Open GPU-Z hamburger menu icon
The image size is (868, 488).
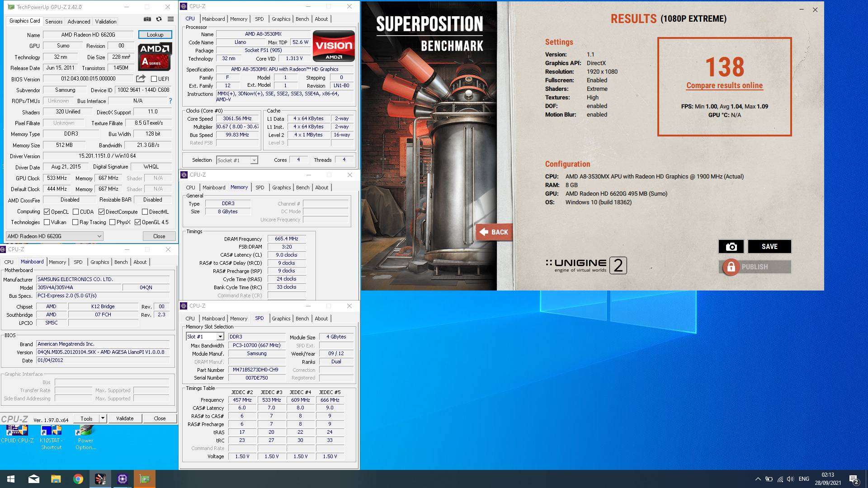pos(171,19)
